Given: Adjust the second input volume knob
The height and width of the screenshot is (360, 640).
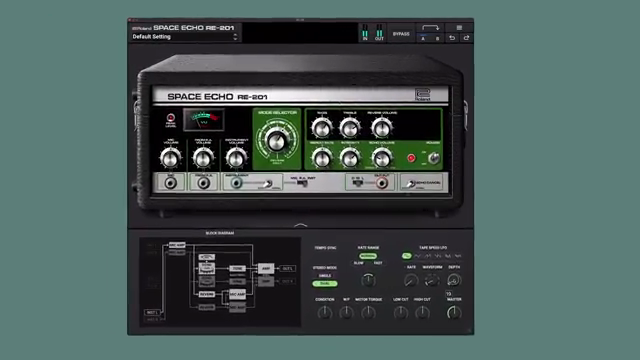Looking at the screenshot, I should click(203, 158).
